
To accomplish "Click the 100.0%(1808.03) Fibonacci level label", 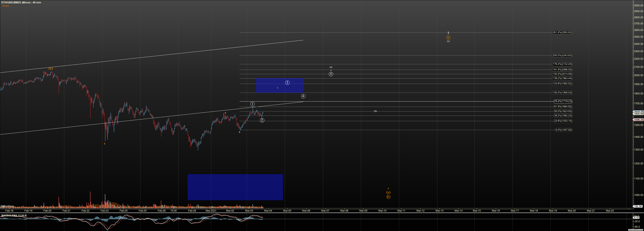I will (x=562, y=93).
